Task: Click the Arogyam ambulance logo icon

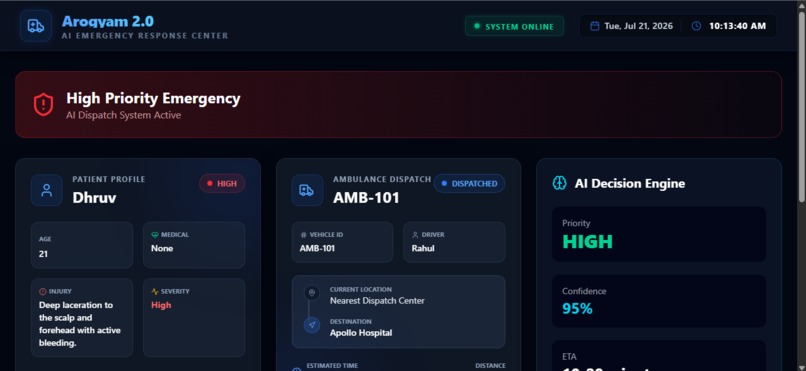Action: [x=36, y=26]
